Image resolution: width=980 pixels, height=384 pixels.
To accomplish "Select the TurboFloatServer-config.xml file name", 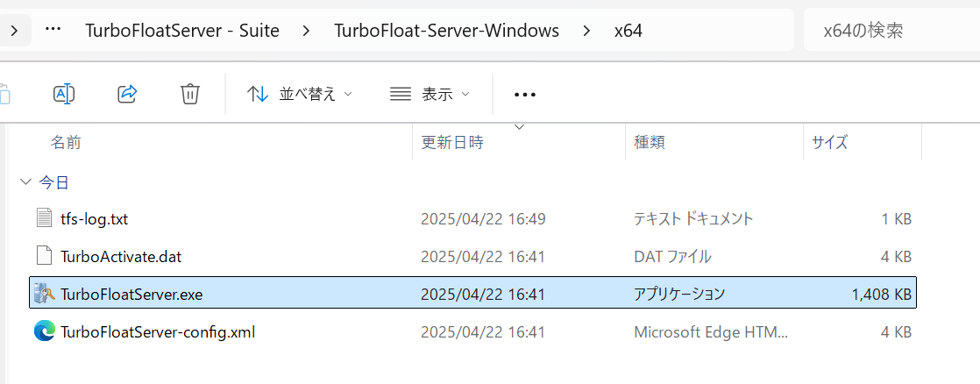I will click(x=158, y=331).
